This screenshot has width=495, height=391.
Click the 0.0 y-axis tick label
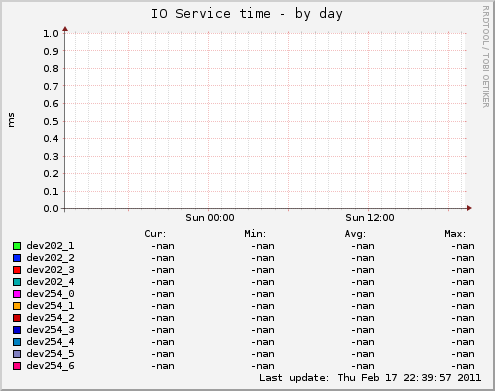pyautogui.click(x=51, y=209)
